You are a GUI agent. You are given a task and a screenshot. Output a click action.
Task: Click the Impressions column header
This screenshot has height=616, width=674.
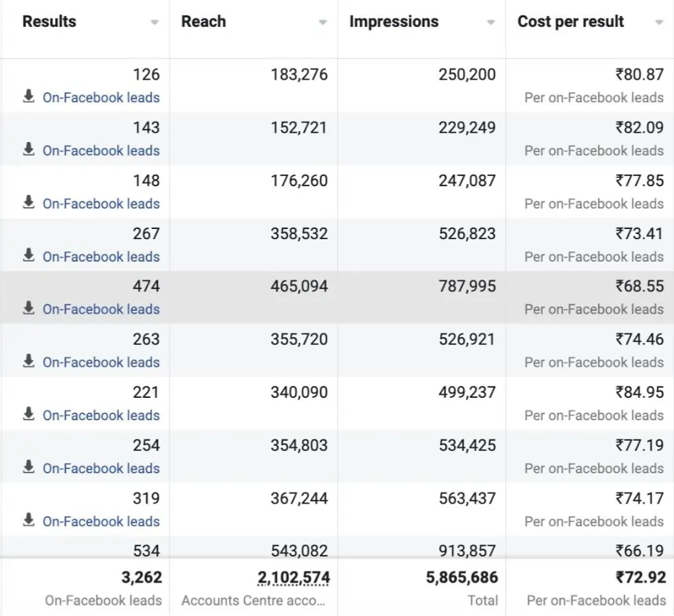tap(394, 22)
